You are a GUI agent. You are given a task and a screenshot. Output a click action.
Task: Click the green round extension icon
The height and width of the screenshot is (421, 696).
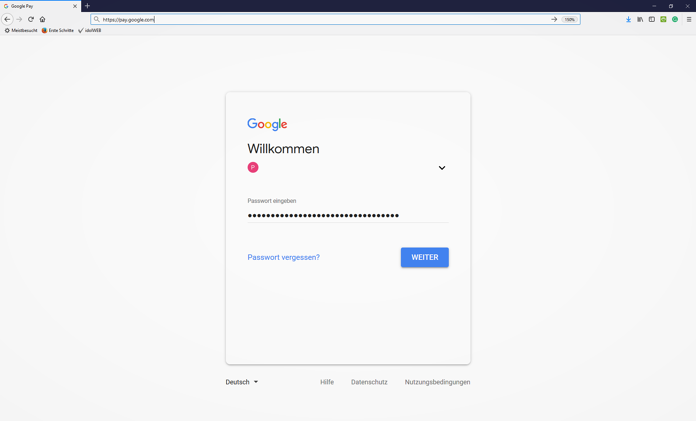pyautogui.click(x=675, y=19)
